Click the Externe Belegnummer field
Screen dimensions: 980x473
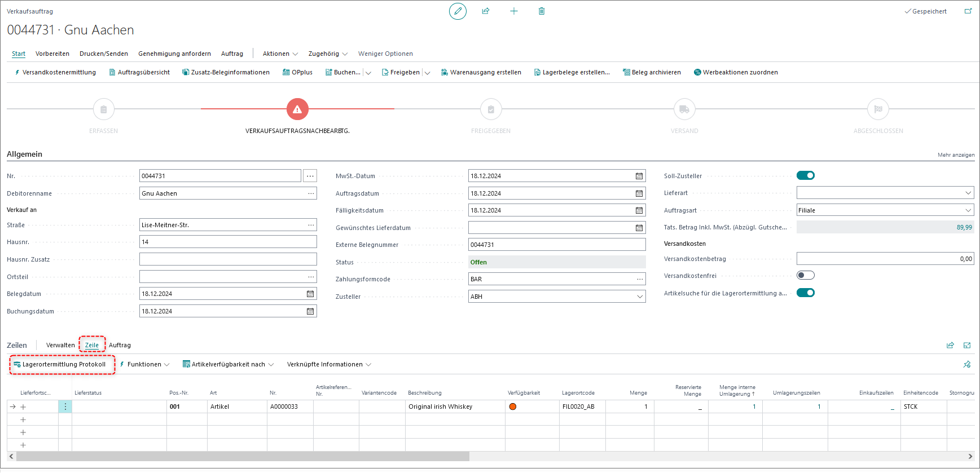click(x=557, y=245)
